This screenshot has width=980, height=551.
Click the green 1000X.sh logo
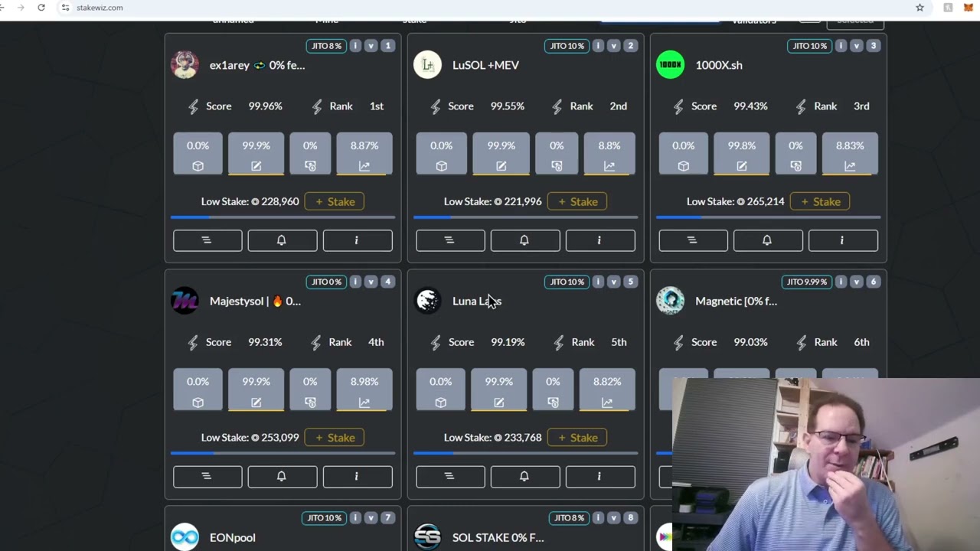pyautogui.click(x=670, y=65)
